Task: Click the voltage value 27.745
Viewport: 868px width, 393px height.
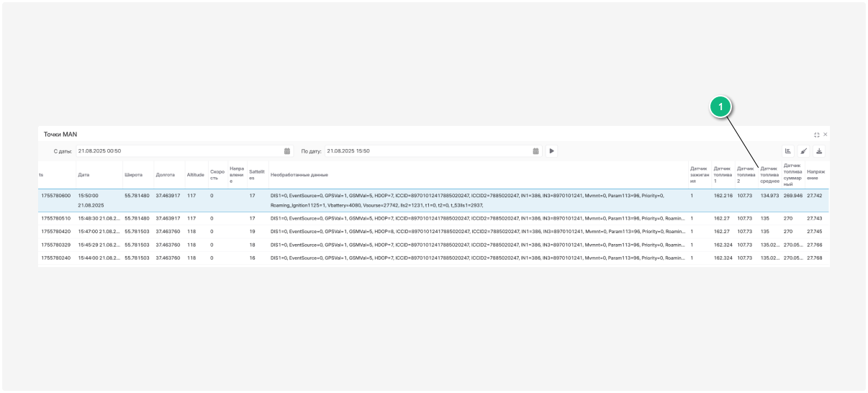Action: pyautogui.click(x=815, y=232)
